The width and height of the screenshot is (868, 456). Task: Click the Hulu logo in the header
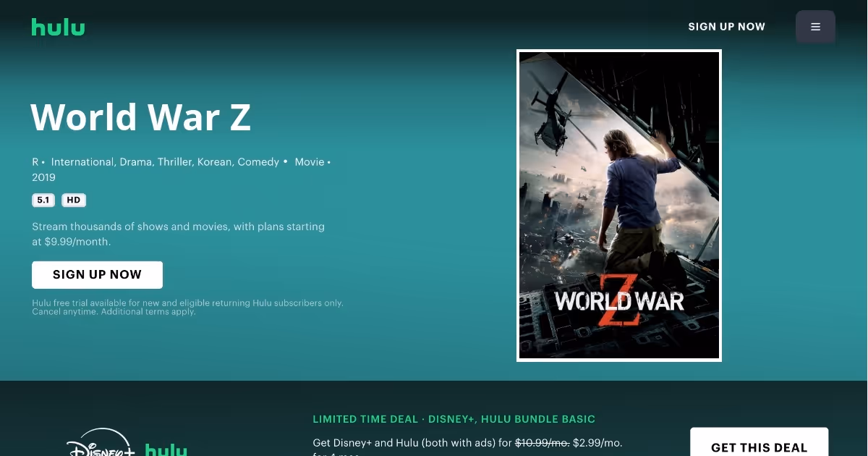tap(59, 28)
